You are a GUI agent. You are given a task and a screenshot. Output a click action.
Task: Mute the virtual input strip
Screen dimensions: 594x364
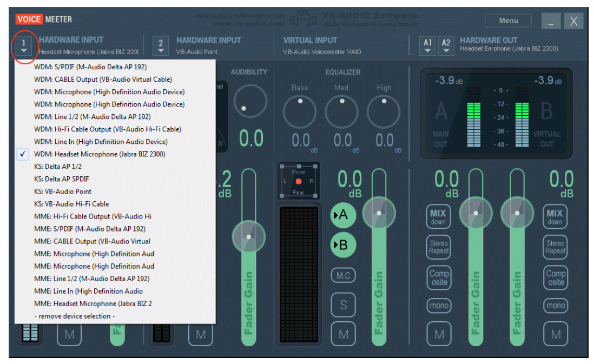(343, 334)
